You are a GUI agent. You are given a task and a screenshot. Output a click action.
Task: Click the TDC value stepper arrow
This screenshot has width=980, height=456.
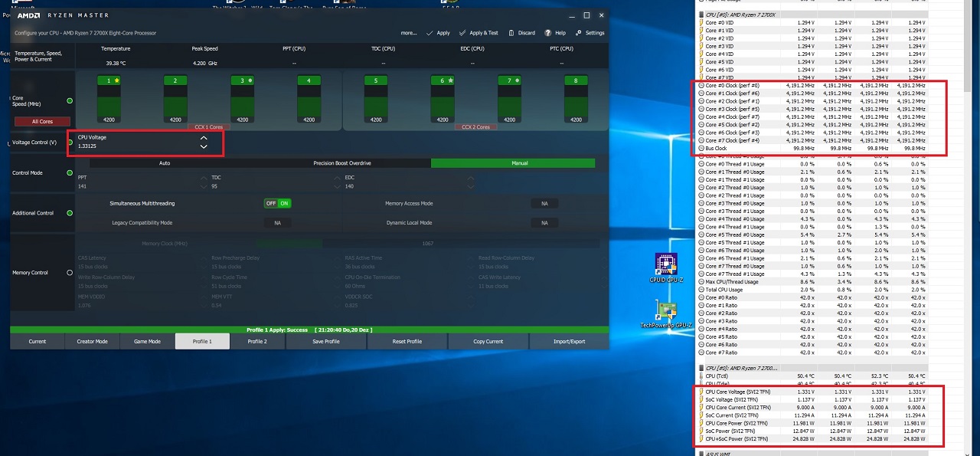coord(337,182)
